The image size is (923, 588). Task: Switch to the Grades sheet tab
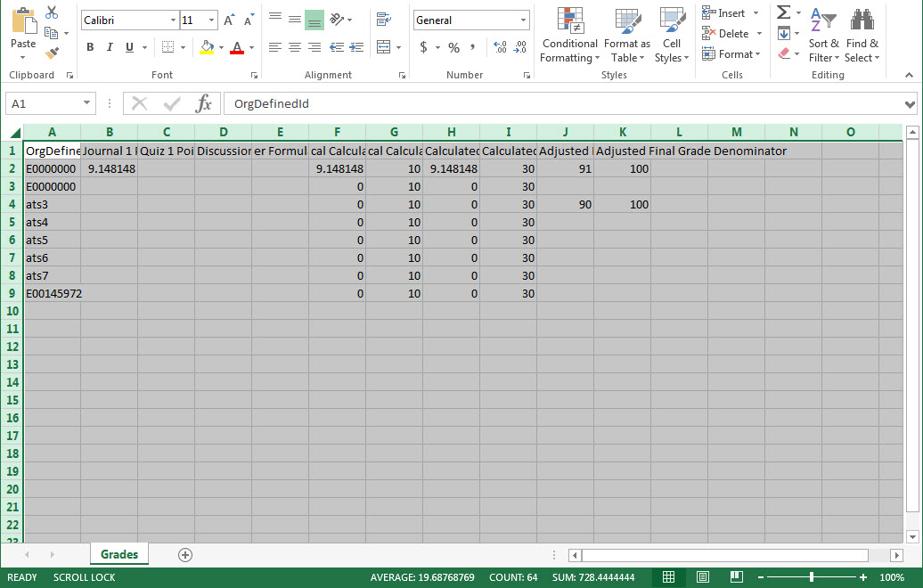pos(118,554)
